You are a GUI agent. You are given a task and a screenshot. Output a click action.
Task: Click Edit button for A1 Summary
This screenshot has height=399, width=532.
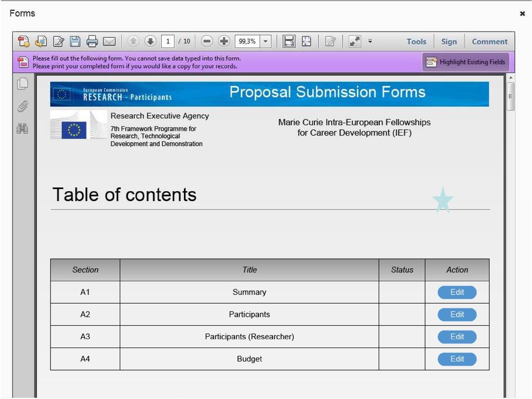coord(457,292)
